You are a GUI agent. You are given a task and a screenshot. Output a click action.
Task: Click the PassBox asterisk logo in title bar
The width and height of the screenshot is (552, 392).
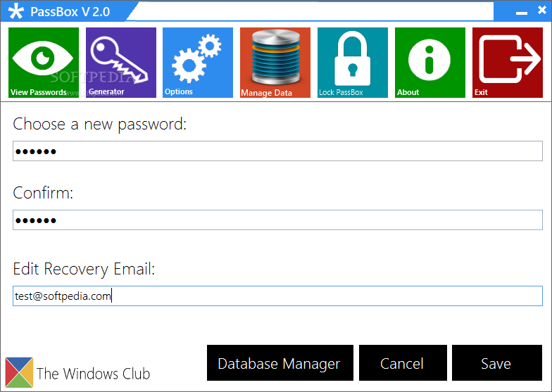click(15, 11)
